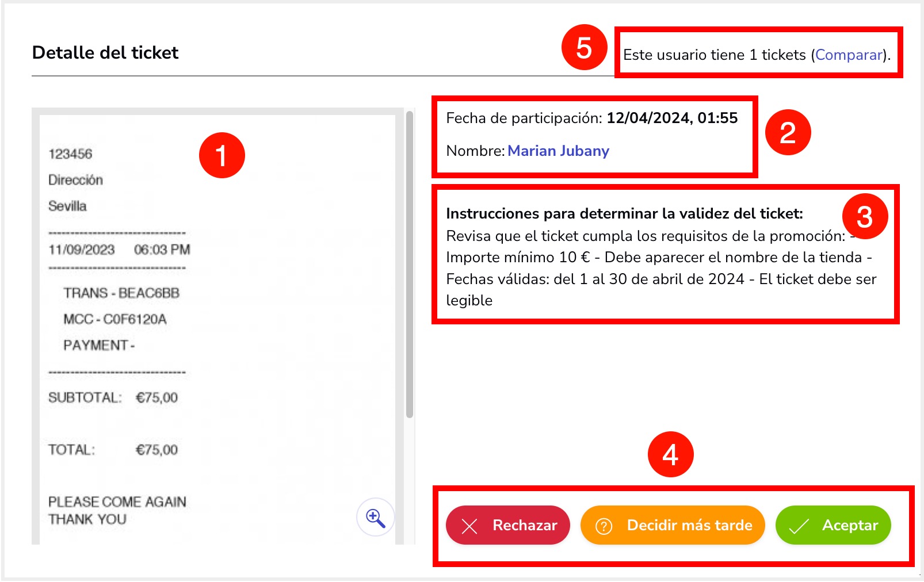The image size is (924, 582).
Task: Click the red circle marker numbered 1
Action: point(222,155)
